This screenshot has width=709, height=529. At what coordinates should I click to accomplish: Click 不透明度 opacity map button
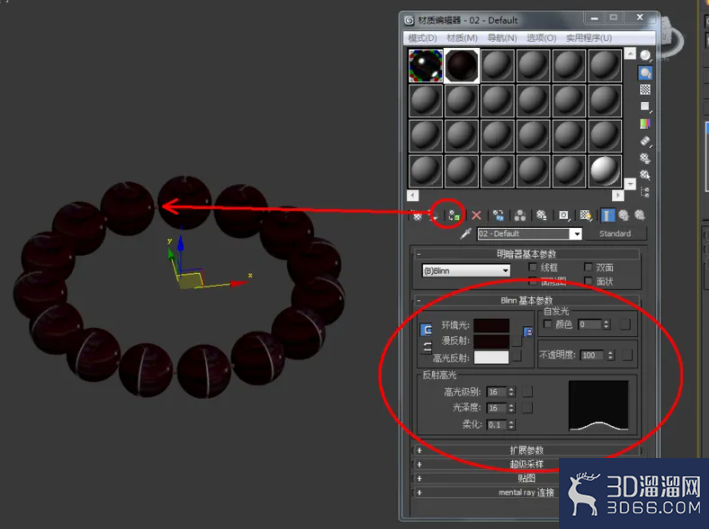coord(627,355)
